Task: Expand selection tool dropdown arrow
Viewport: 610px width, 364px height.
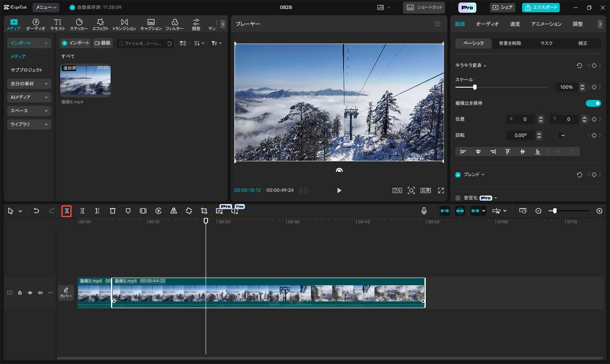Action: (20, 211)
